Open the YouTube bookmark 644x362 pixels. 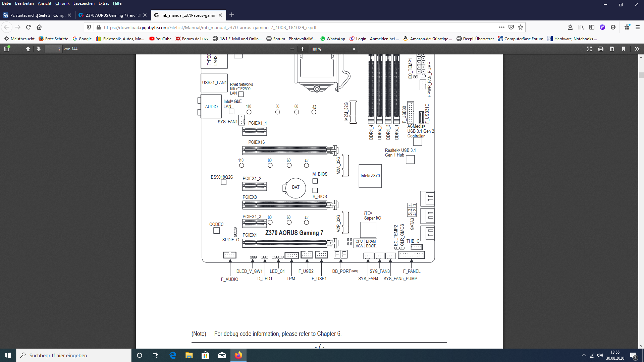[x=160, y=39]
